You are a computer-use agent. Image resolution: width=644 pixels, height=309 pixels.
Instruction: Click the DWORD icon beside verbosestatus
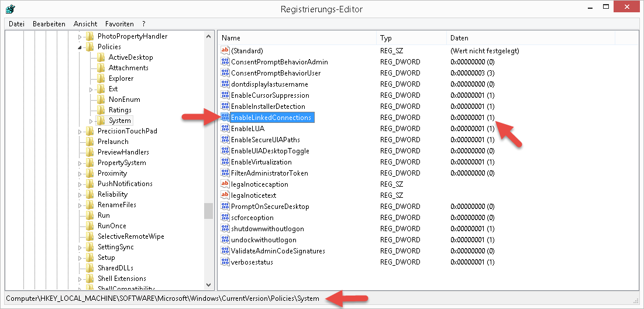point(225,262)
